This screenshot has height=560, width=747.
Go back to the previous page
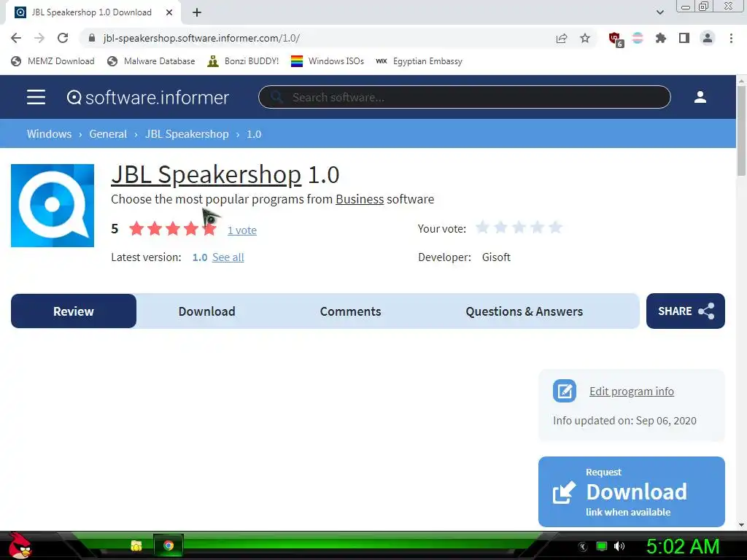coord(16,38)
